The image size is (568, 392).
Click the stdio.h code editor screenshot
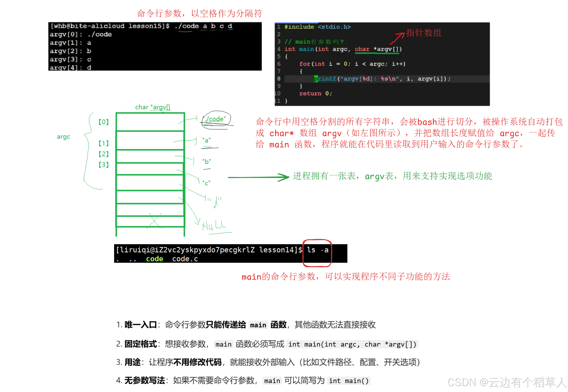point(382,64)
